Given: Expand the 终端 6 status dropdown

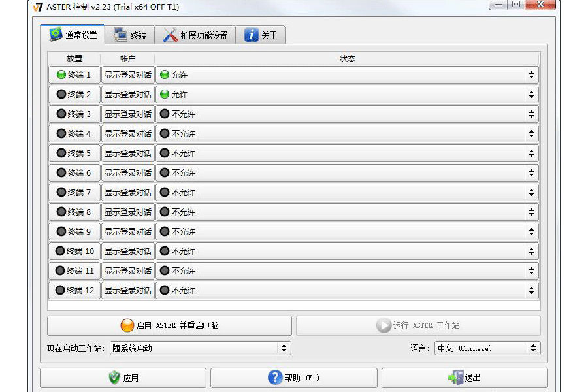Looking at the screenshot, I should click(348, 172).
